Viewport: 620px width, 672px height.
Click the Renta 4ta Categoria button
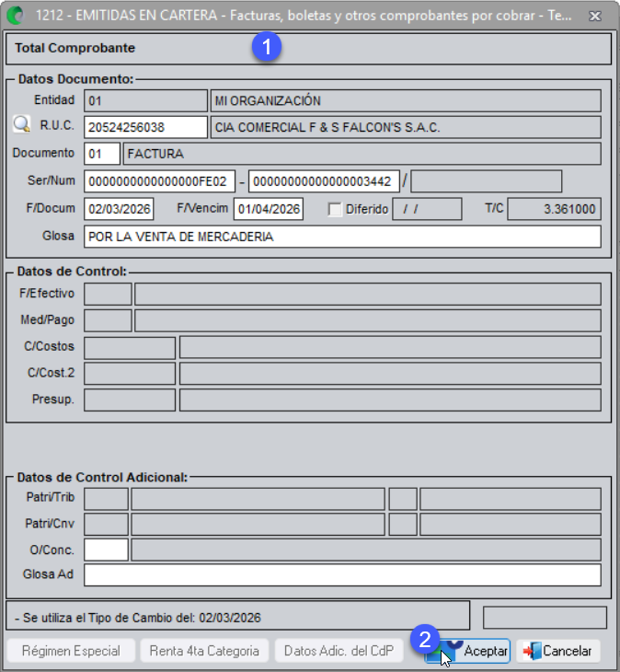pos(204,651)
